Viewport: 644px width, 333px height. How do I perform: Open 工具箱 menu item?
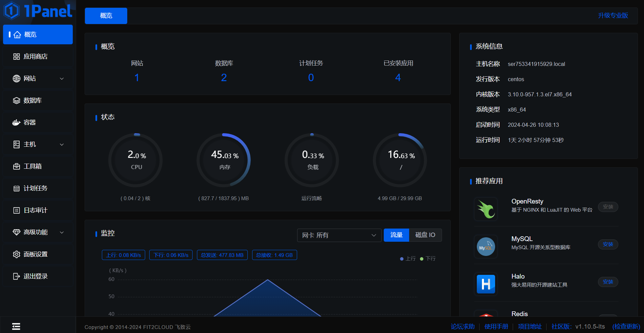click(x=38, y=166)
